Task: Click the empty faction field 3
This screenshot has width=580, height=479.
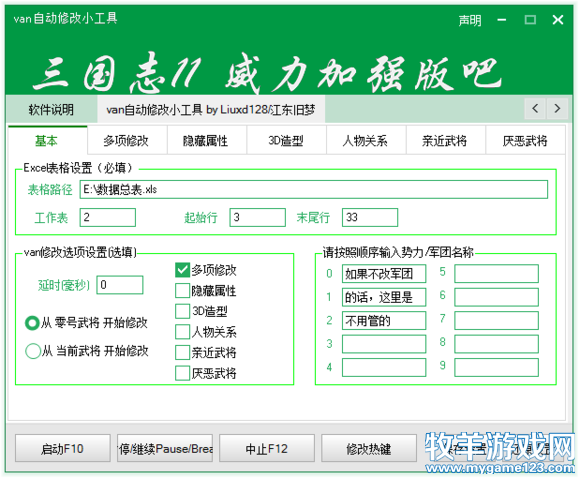Action: click(384, 344)
